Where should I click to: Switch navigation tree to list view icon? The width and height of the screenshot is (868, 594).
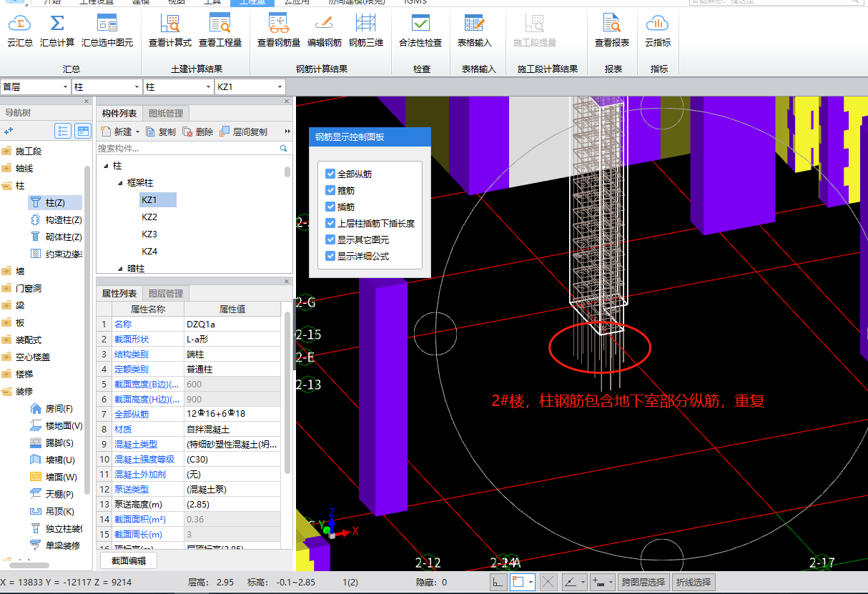click(x=63, y=132)
